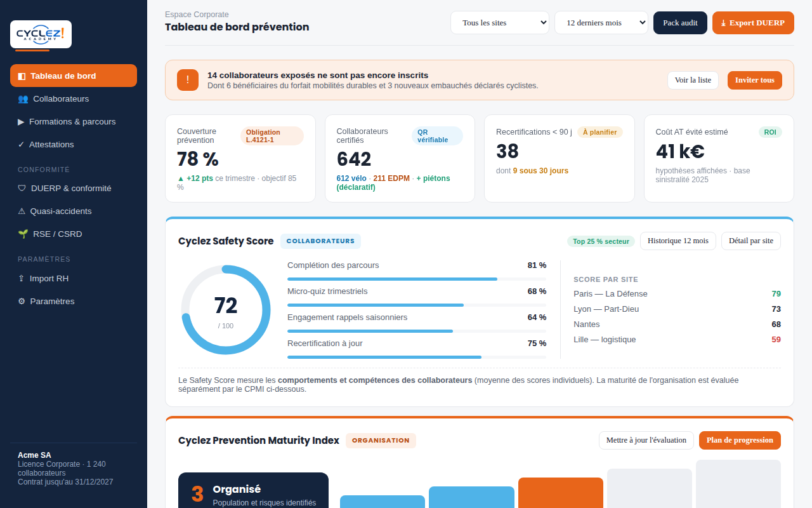Image resolution: width=812 pixels, height=508 pixels.
Task: Click the Recertification à jour progress bar
Action: coord(417,357)
